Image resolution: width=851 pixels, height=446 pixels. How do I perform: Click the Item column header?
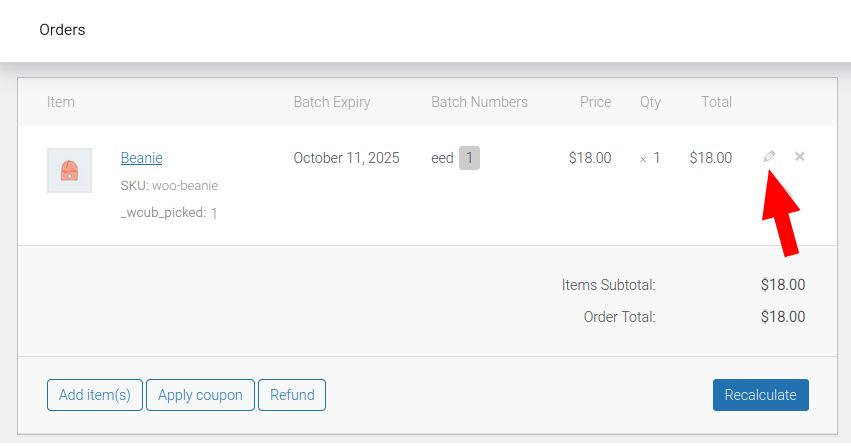[x=61, y=102]
